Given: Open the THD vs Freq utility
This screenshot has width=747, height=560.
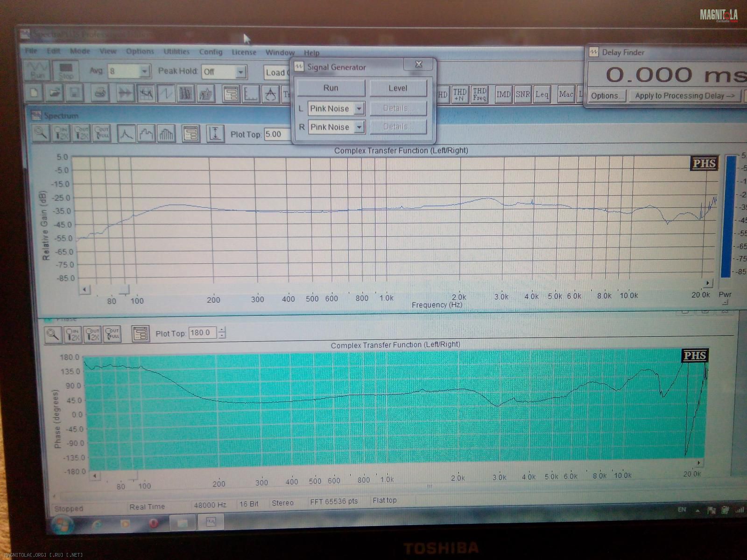Looking at the screenshot, I should 479,95.
